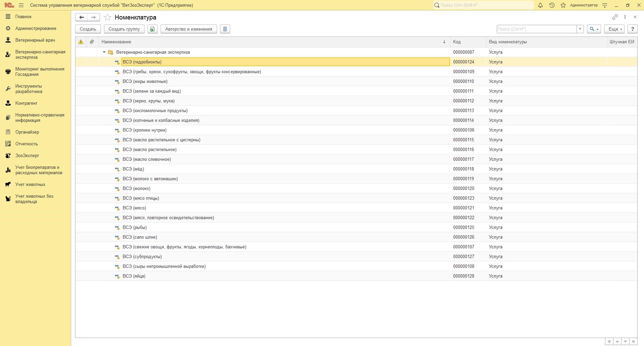
Task: Open the search magnifier dropdown button
Action: pyautogui.click(x=594, y=29)
